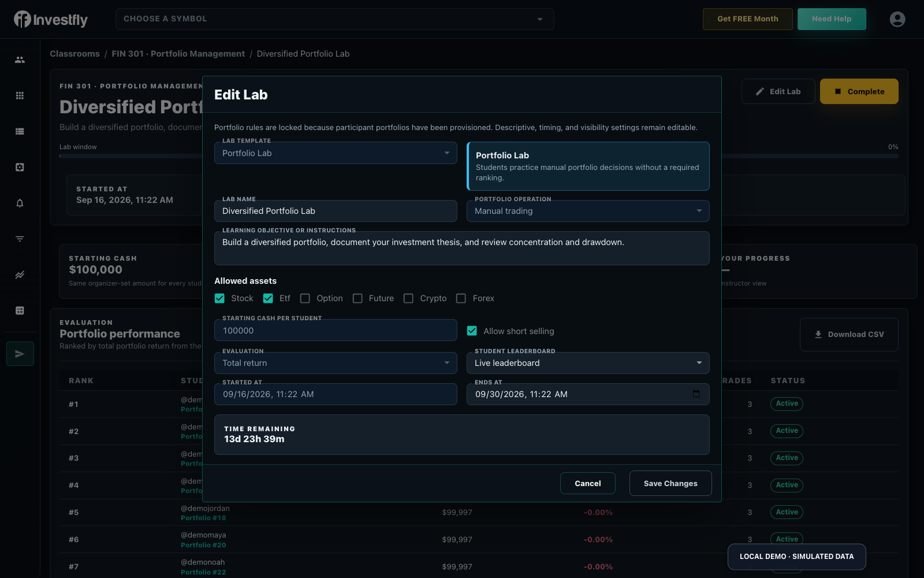Screen dimensions: 924x578
Task: Open the Portfolio Operation dropdown
Action: point(588,211)
